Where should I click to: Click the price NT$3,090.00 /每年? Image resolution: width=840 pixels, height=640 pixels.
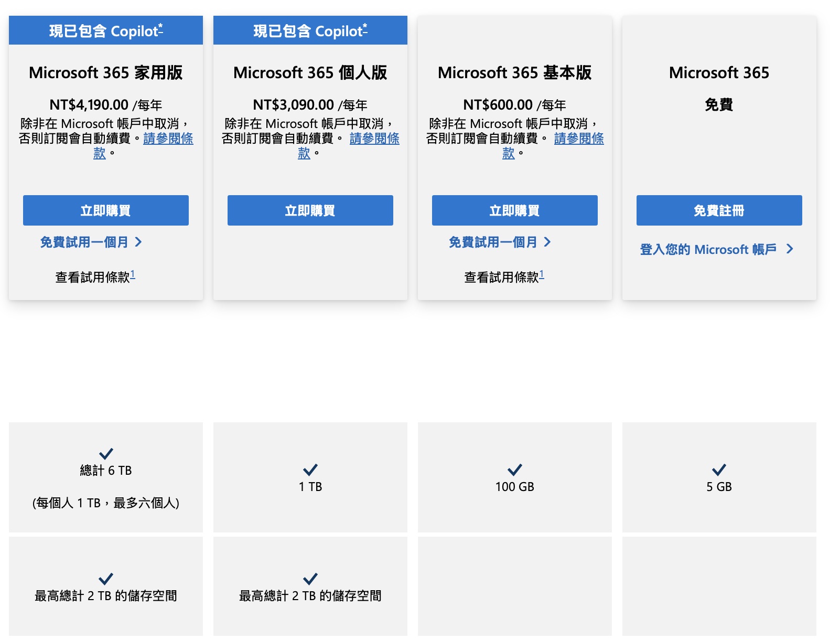point(310,105)
